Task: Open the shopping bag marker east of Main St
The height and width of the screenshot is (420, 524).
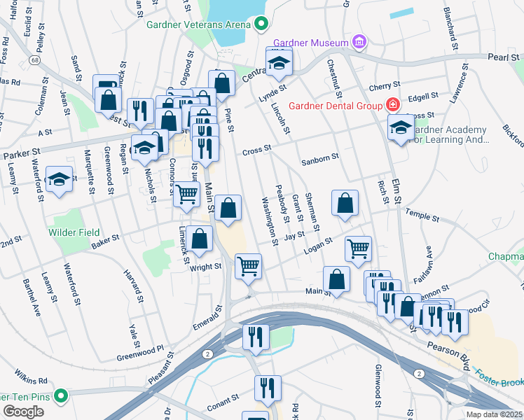Action: point(228,210)
